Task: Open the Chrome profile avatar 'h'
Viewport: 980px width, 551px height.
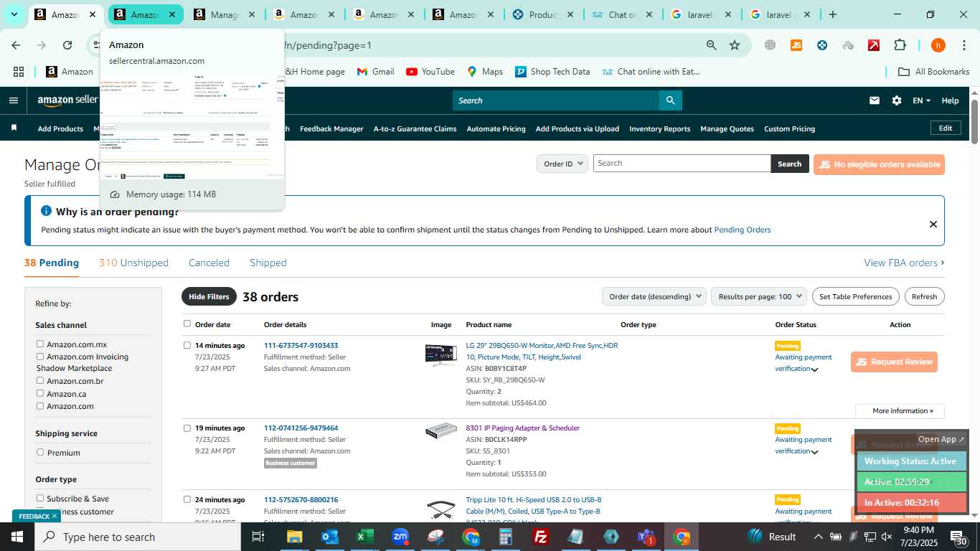Action: pyautogui.click(x=938, y=45)
